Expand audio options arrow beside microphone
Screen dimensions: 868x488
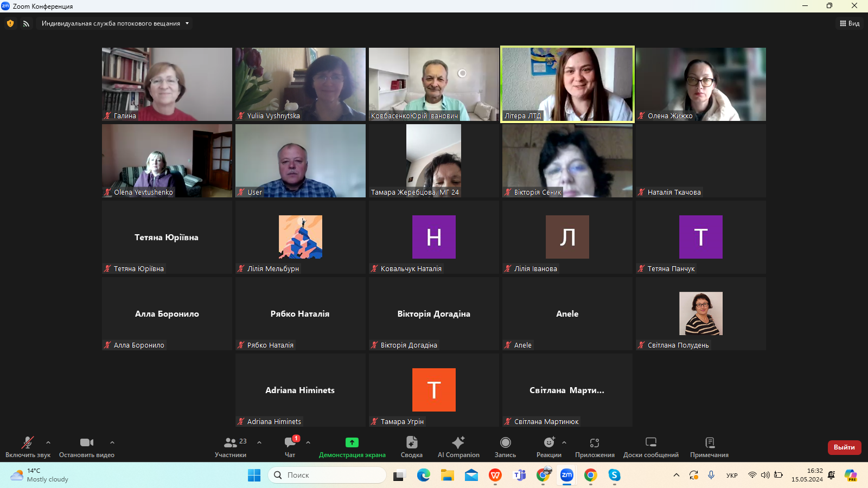(48, 442)
